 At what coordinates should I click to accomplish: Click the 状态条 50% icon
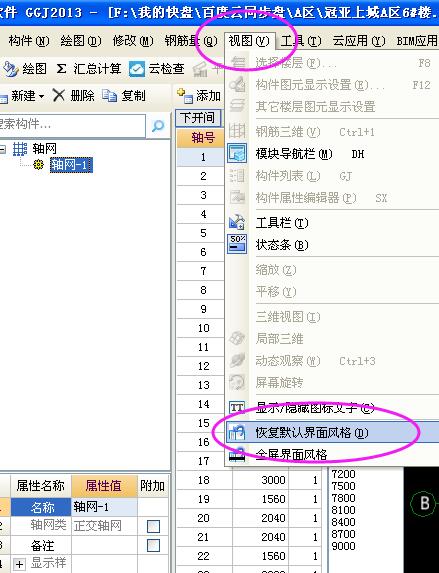[237, 244]
